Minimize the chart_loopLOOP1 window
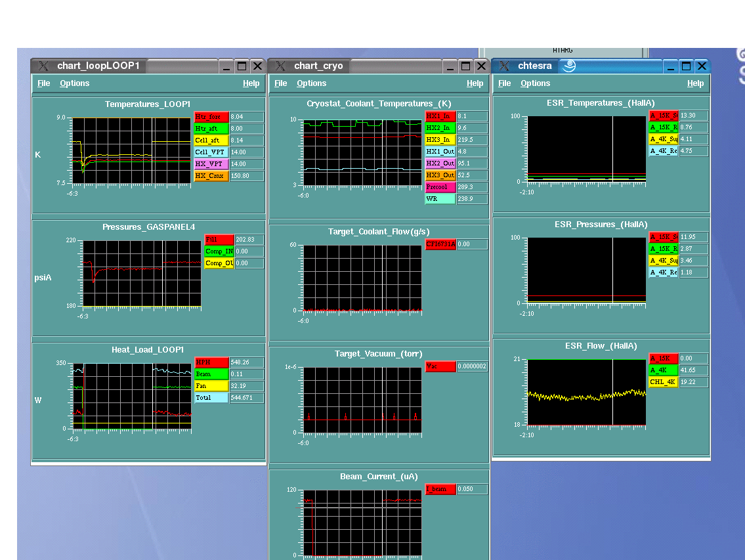 coord(226,66)
